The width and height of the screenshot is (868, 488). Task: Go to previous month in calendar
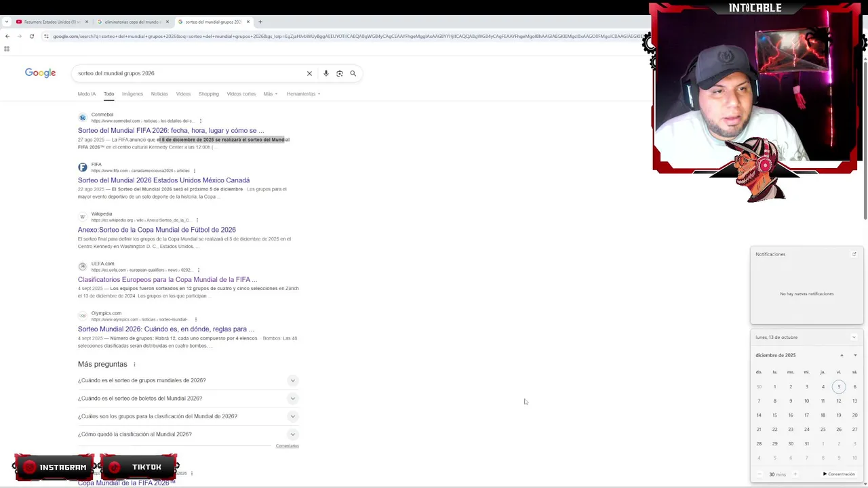[x=842, y=355]
